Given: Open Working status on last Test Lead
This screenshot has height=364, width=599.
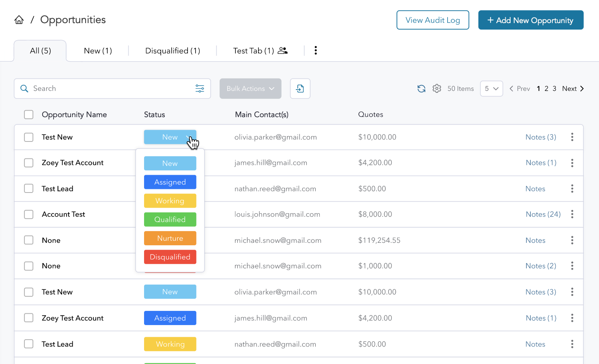Looking at the screenshot, I should pyautogui.click(x=170, y=344).
